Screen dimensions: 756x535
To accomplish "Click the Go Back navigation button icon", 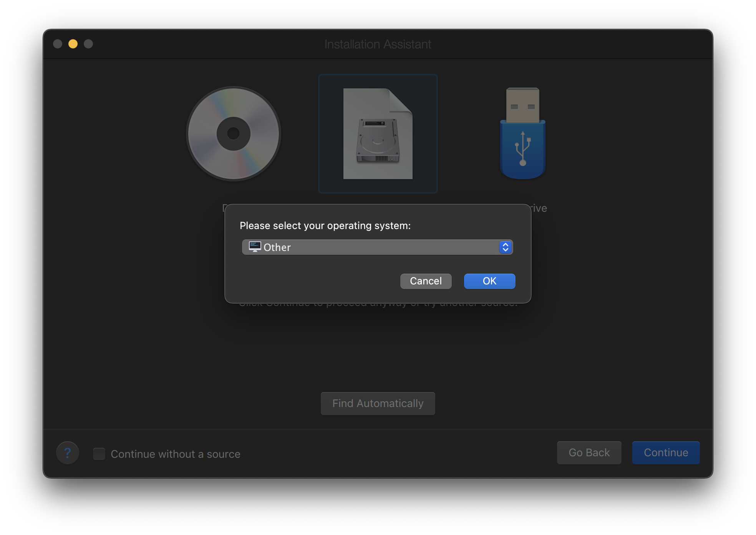I will (588, 453).
